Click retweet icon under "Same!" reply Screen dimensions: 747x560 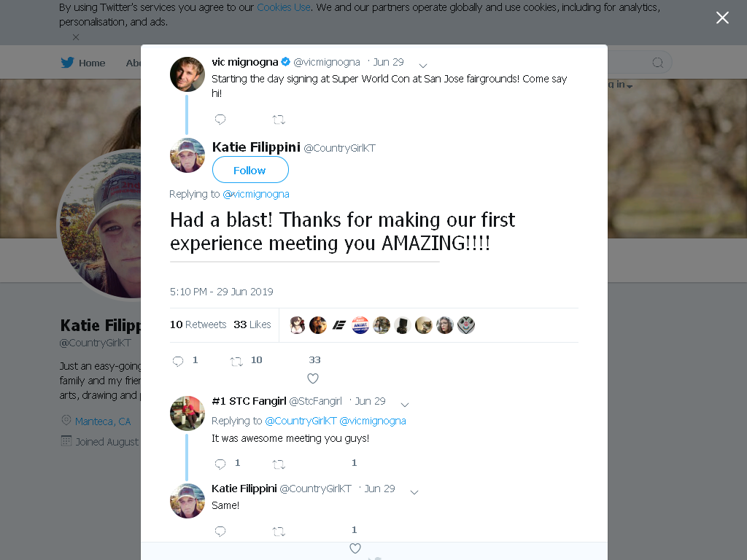pyautogui.click(x=279, y=531)
